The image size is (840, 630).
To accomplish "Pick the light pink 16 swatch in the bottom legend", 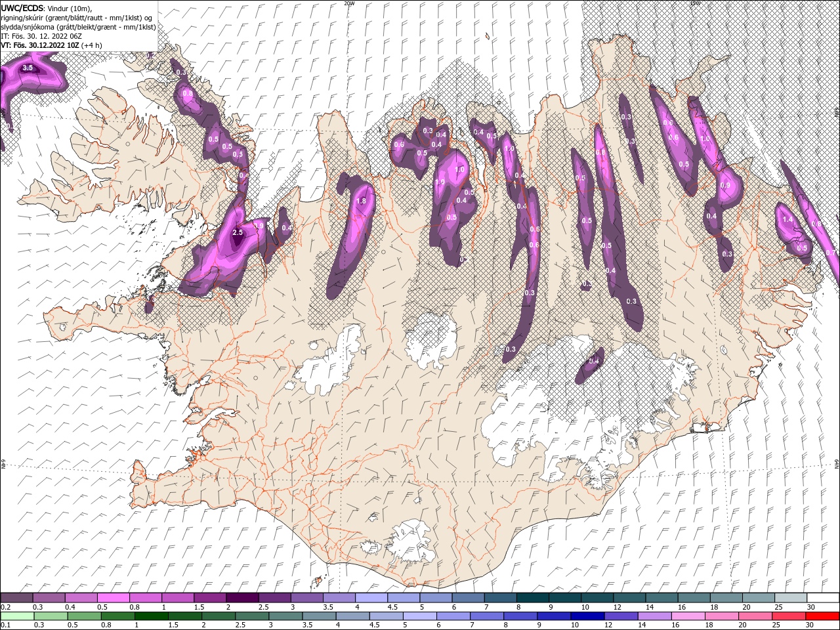I will pyautogui.click(x=688, y=616).
